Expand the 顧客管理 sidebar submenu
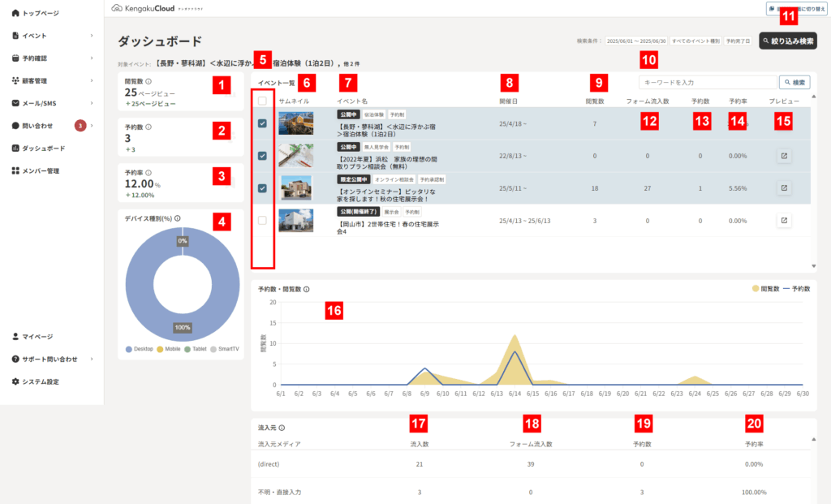The image size is (831, 504). point(92,81)
